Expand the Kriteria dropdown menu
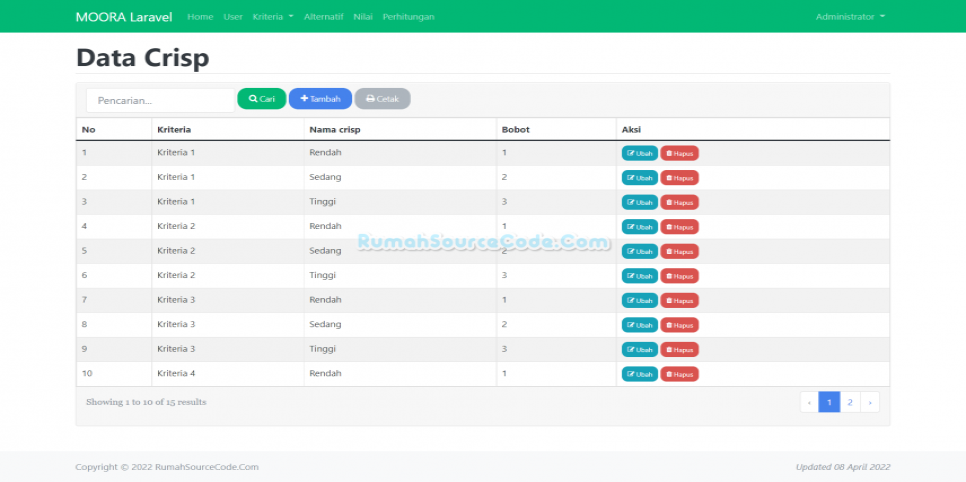Screen dimensions: 966x482 point(273,17)
